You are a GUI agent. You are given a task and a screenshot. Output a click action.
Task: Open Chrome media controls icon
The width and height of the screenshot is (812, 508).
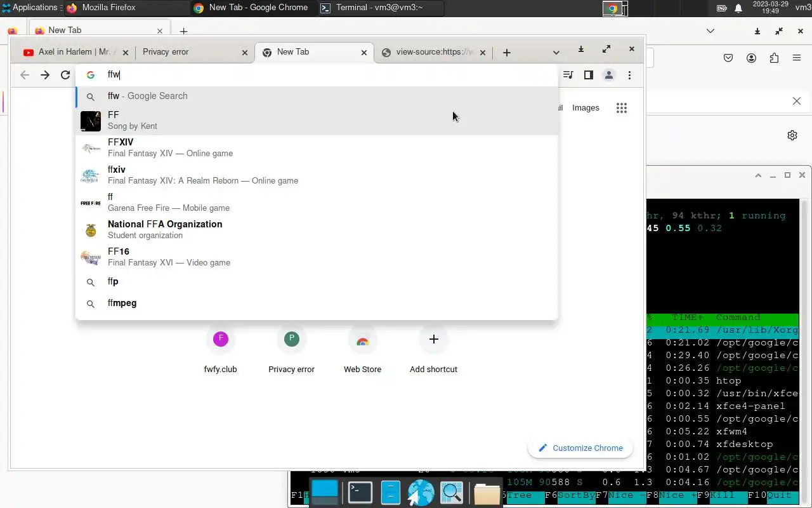click(x=568, y=75)
